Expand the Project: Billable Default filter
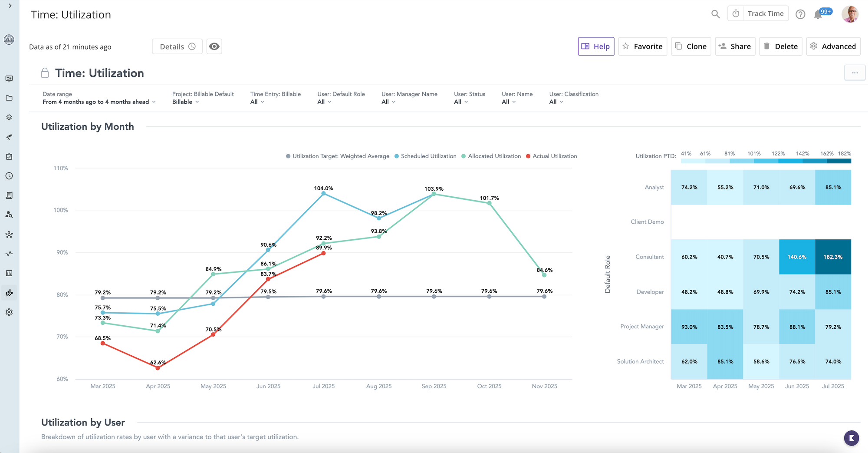Screen dimensions: 868x453 pyautogui.click(x=185, y=102)
